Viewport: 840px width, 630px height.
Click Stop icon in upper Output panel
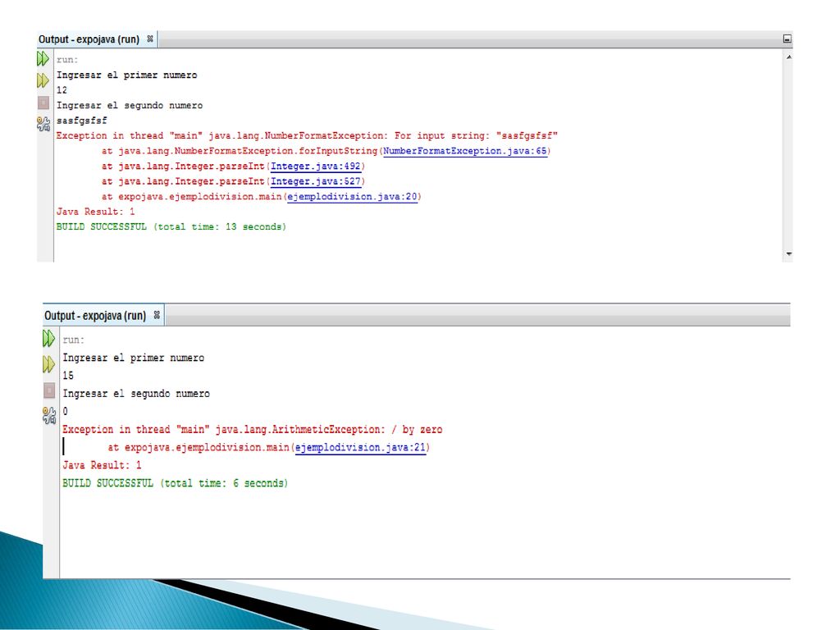pyautogui.click(x=43, y=103)
